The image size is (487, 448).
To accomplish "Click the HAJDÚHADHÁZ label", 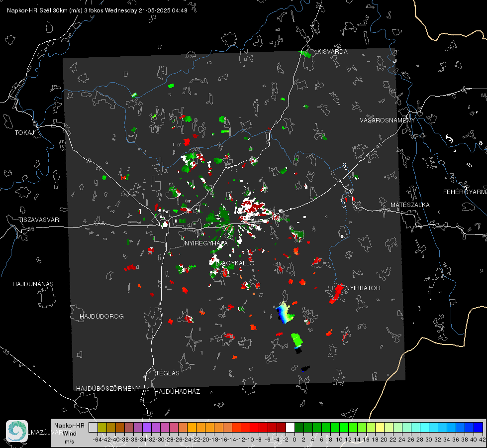I will tap(177, 391).
